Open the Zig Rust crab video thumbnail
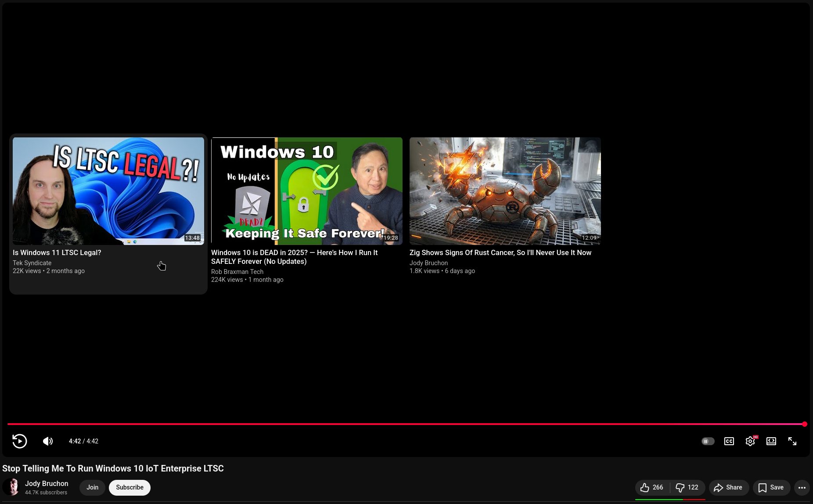Screen dimensions: 813x504 click(505, 191)
